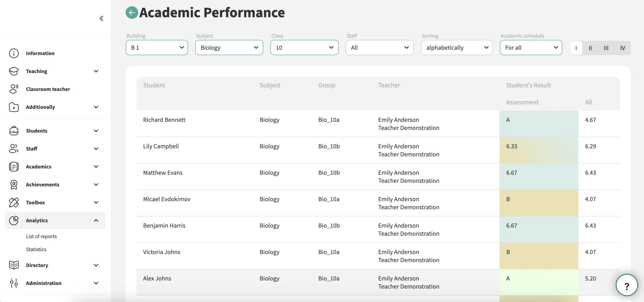Viewport: 644px width, 302px height.
Task: Open help with the question mark button
Action: coord(627,285)
